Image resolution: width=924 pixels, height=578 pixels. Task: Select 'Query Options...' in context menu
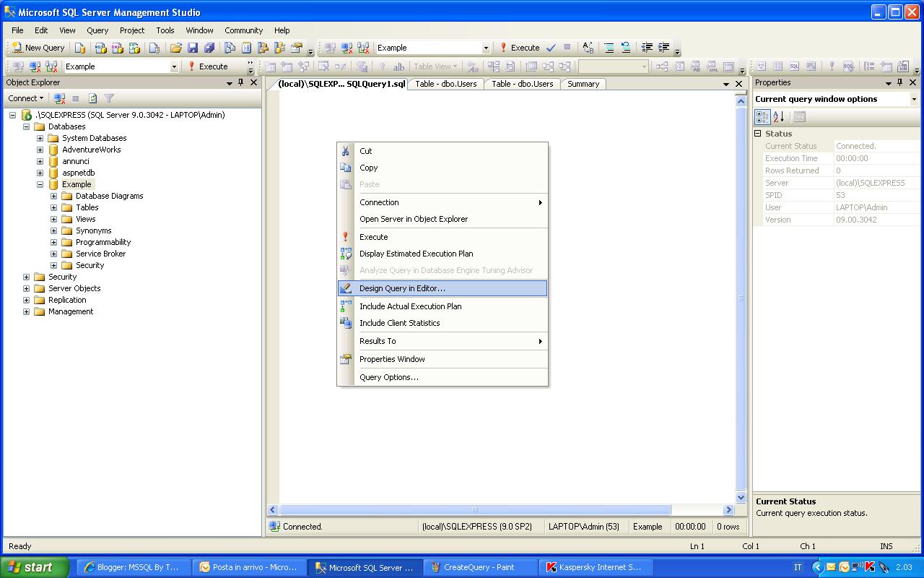443,377
